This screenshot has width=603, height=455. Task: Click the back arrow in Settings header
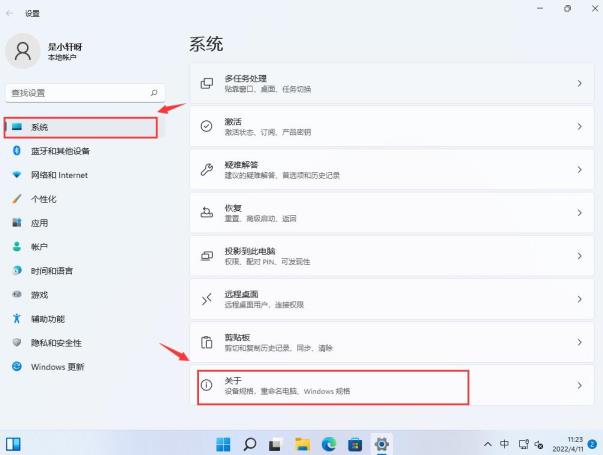point(10,13)
